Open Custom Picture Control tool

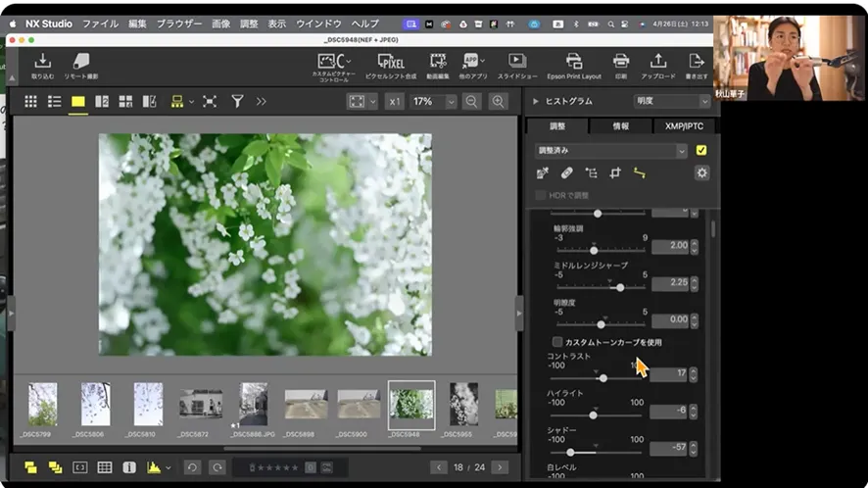point(334,67)
